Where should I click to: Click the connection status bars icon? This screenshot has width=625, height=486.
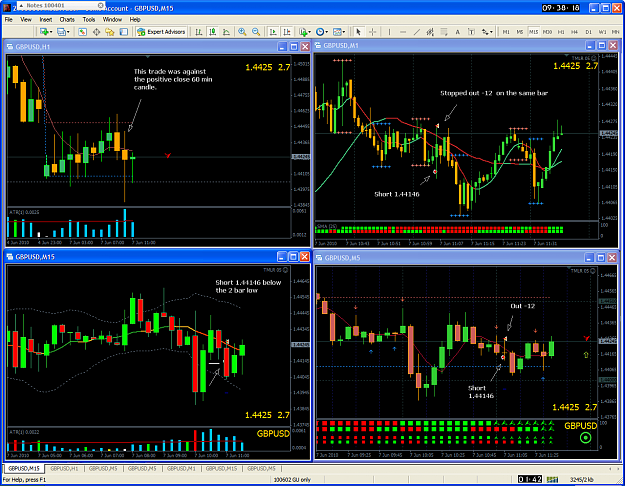tap(552, 479)
